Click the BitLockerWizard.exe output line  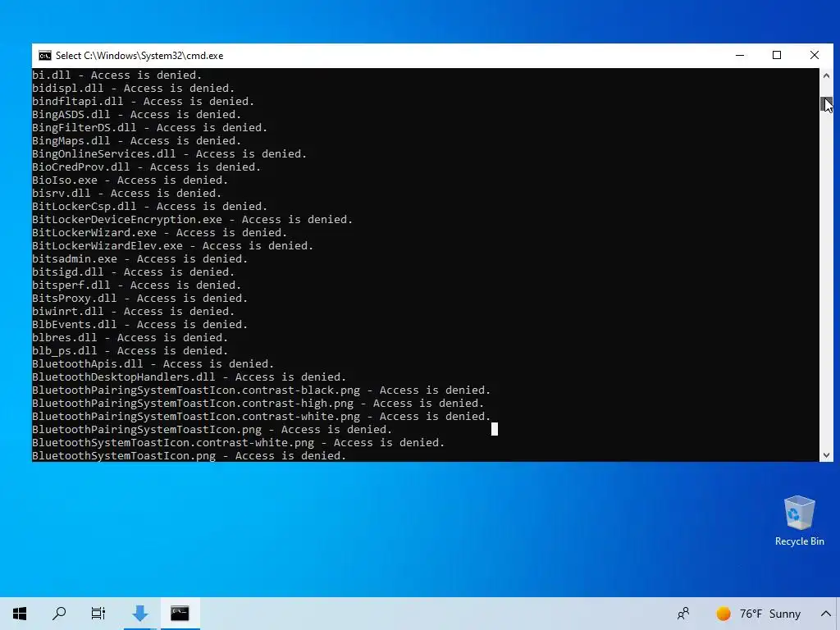tap(160, 232)
